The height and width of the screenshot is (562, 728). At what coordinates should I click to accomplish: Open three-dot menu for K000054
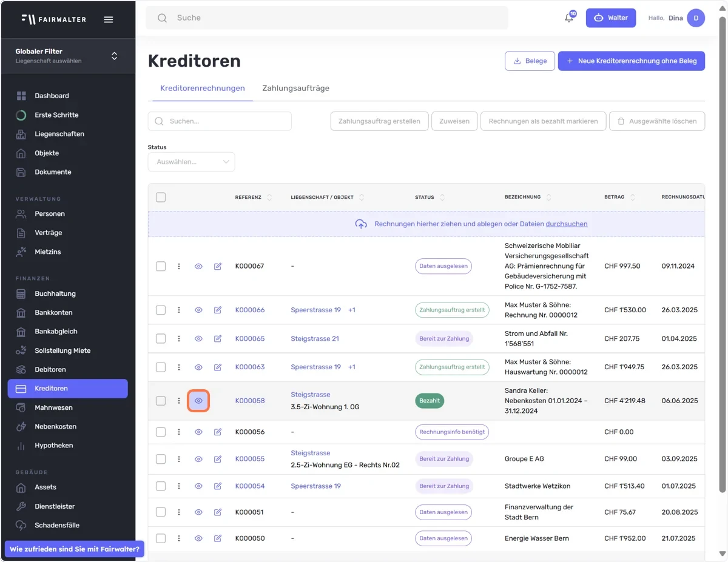(x=179, y=486)
